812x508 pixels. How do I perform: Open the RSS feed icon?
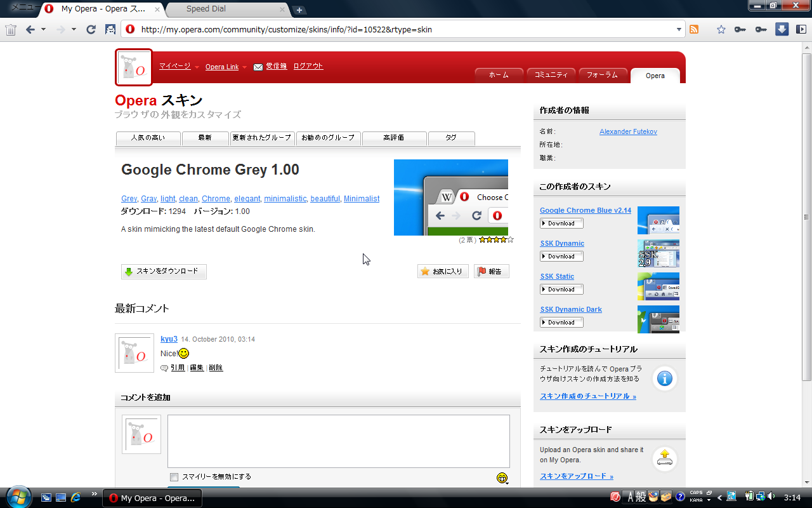[694, 29]
